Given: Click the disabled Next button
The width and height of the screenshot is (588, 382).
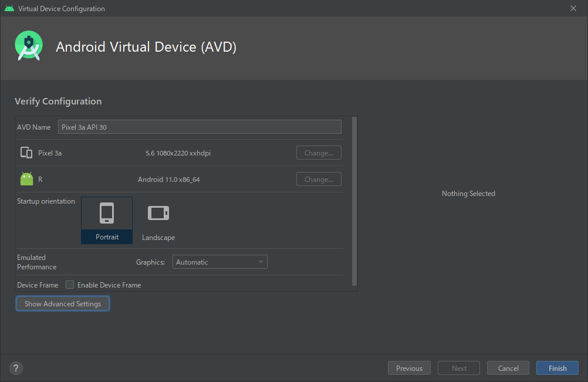Looking at the screenshot, I should [459, 368].
